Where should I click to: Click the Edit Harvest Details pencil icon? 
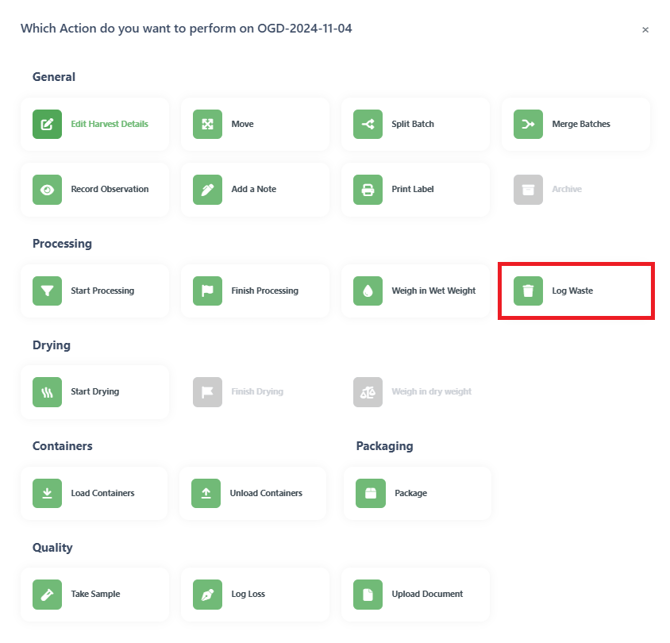(x=47, y=124)
